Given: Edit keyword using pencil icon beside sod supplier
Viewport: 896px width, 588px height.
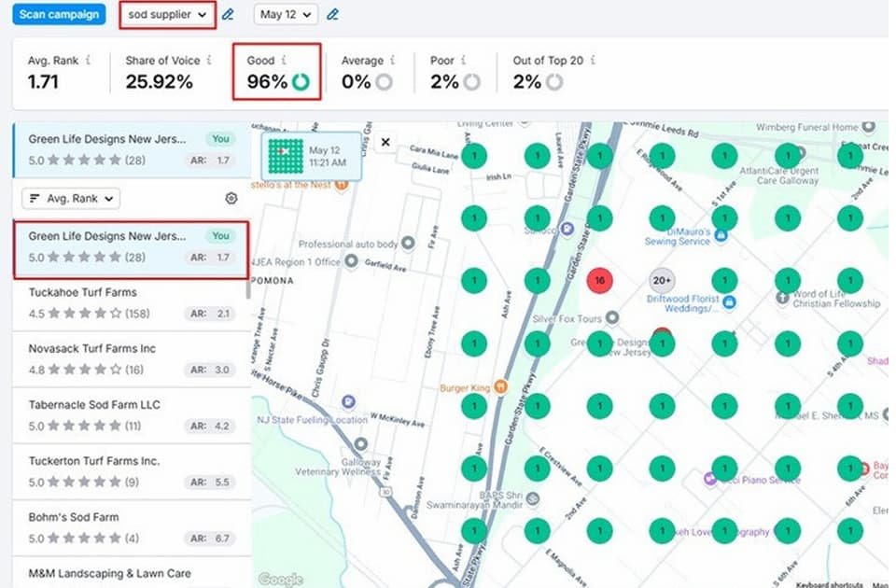Looking at the screenshot, I should 228,15.
